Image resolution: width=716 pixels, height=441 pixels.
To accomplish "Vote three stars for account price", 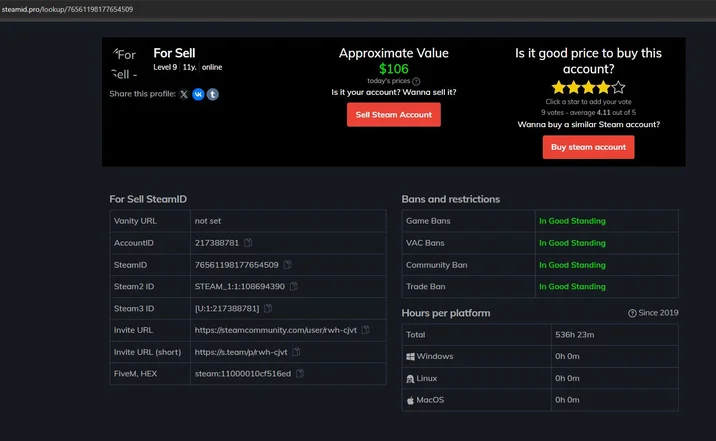I will (x=589, y=87).
